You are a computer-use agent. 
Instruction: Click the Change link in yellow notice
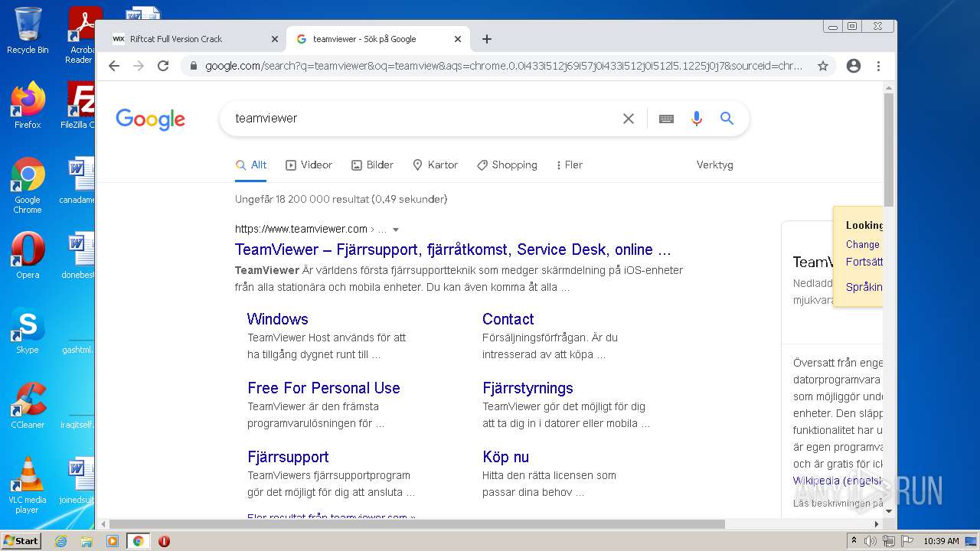click(x=863, y=245)
